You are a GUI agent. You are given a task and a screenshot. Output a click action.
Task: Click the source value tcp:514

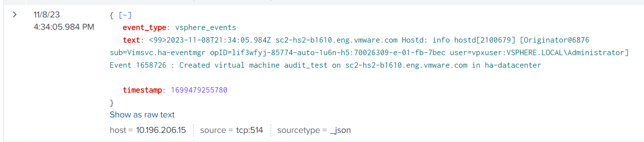249,130
